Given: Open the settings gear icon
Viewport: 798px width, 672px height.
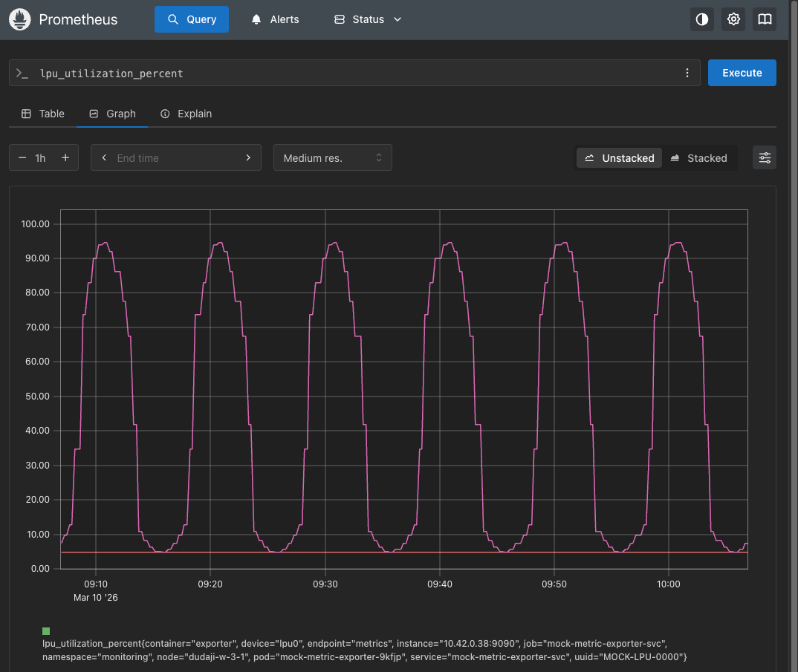Looking at the screenshot, I should pos(733,19).
